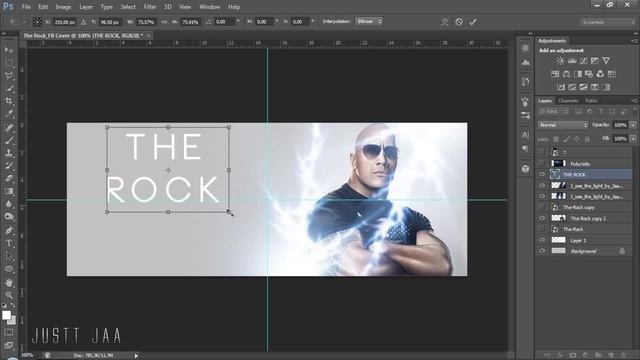
Task: Hide the Background layer
Action: tap(542, 251)
